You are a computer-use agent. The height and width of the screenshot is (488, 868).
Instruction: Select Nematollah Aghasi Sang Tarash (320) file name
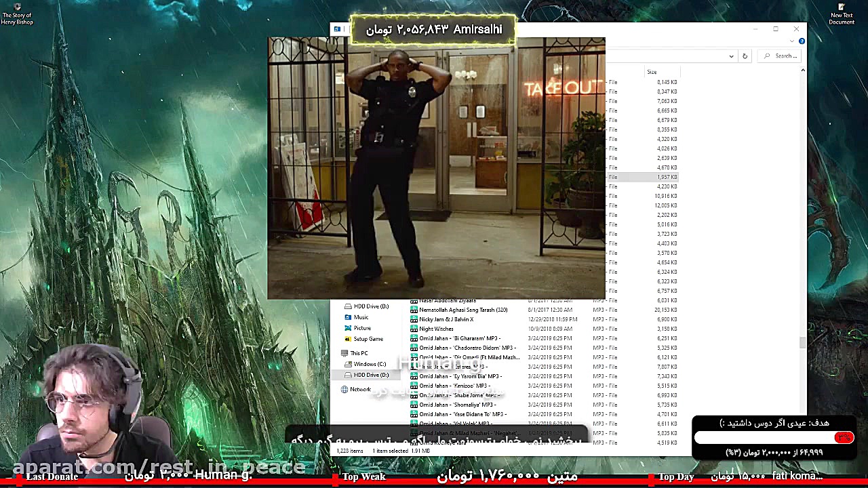point(463,310)
